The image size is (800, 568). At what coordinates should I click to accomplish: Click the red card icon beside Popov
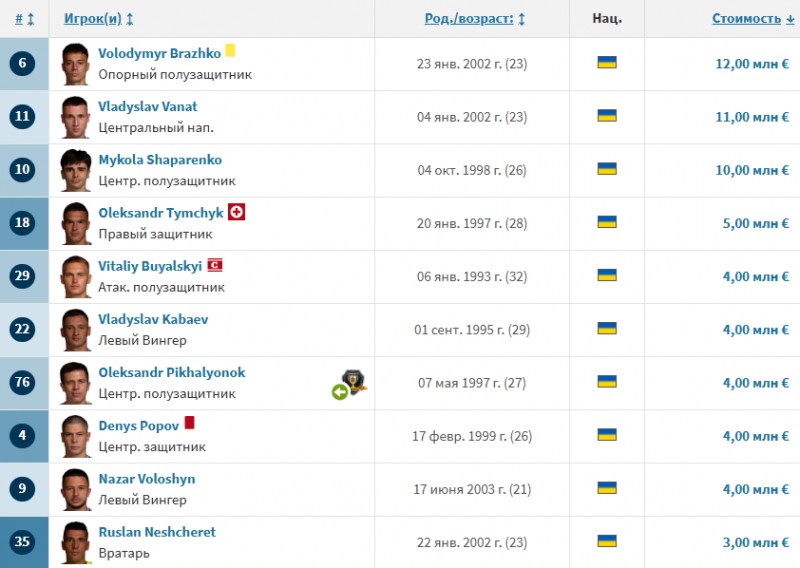pos(189,423)
